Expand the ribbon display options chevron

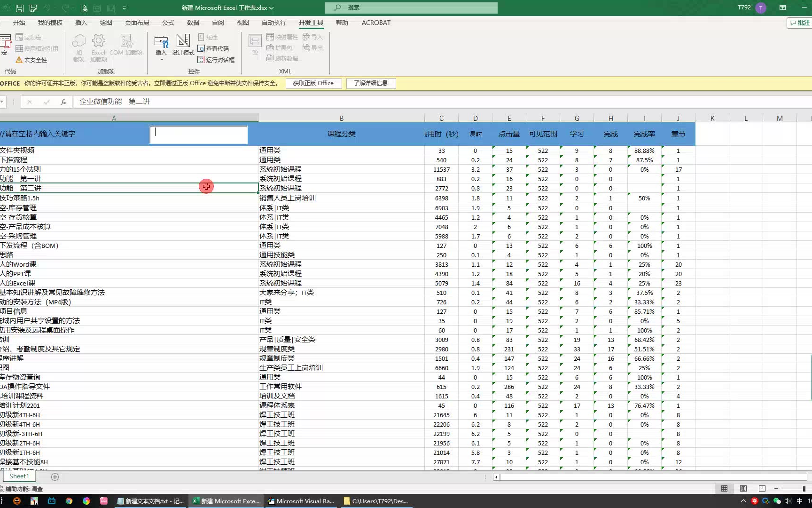(x=124, y=8)
